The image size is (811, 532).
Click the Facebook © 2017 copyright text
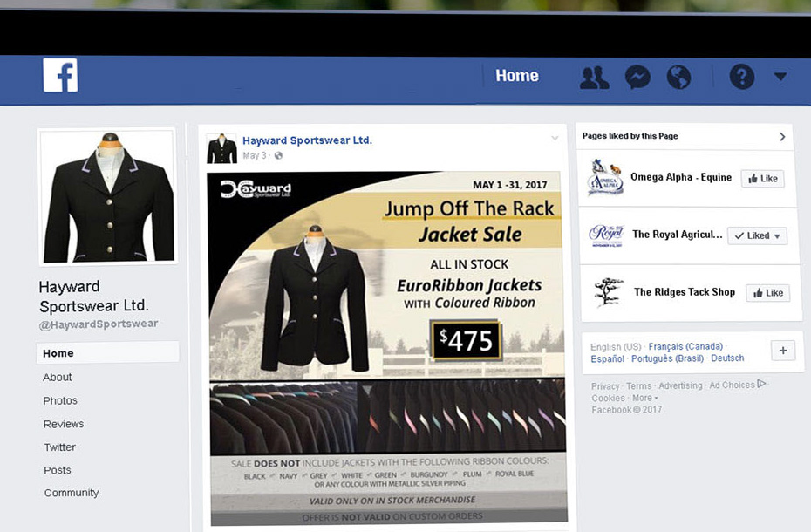[626, 410]
